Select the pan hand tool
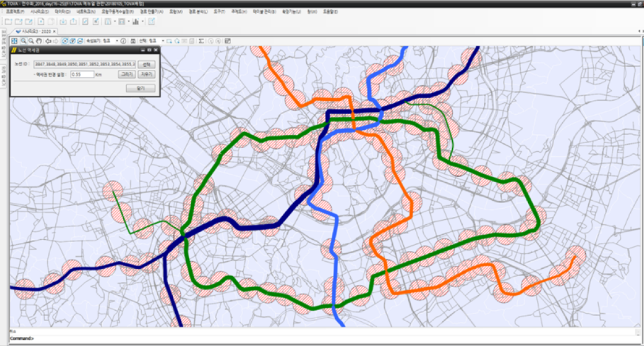 pyautogui.click(x=39, y=41)
